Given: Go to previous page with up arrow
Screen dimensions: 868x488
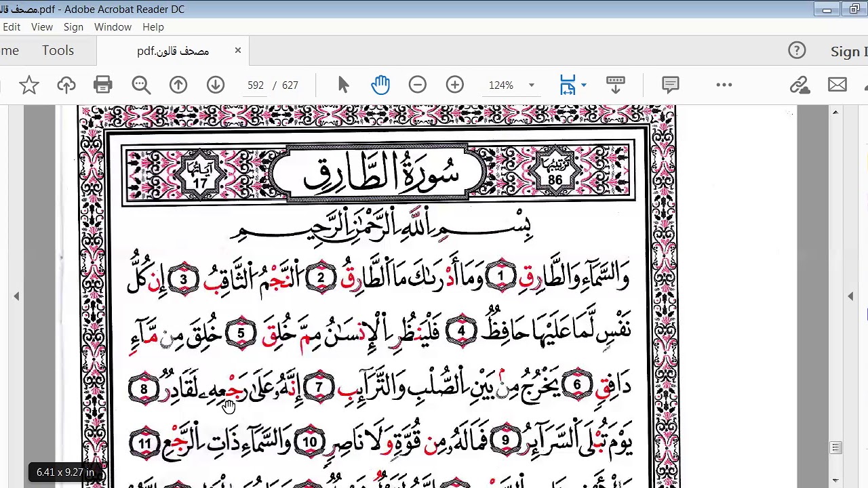Looking at the screenshot, I should 178,85.
